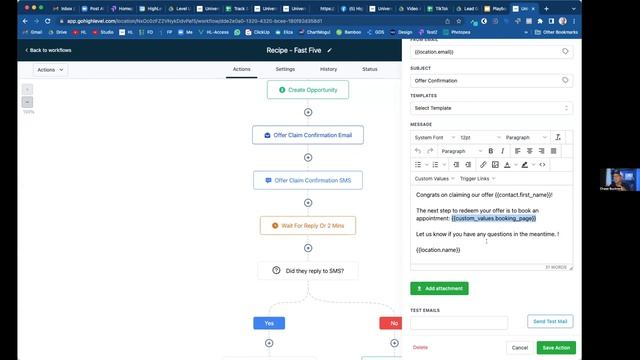The height and width of the screenshot is (360, 640).
Task: Switch to the History tab
Action: 329,69
